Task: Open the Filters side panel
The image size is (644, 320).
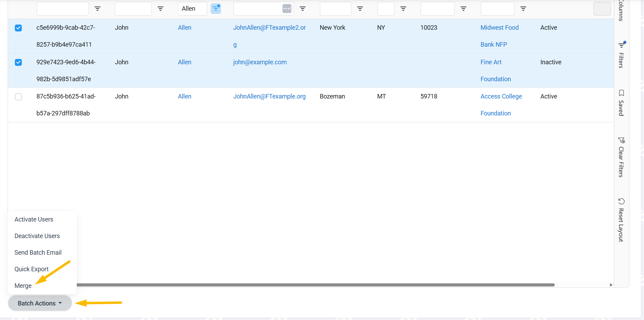Action: (x=622, y=55)
